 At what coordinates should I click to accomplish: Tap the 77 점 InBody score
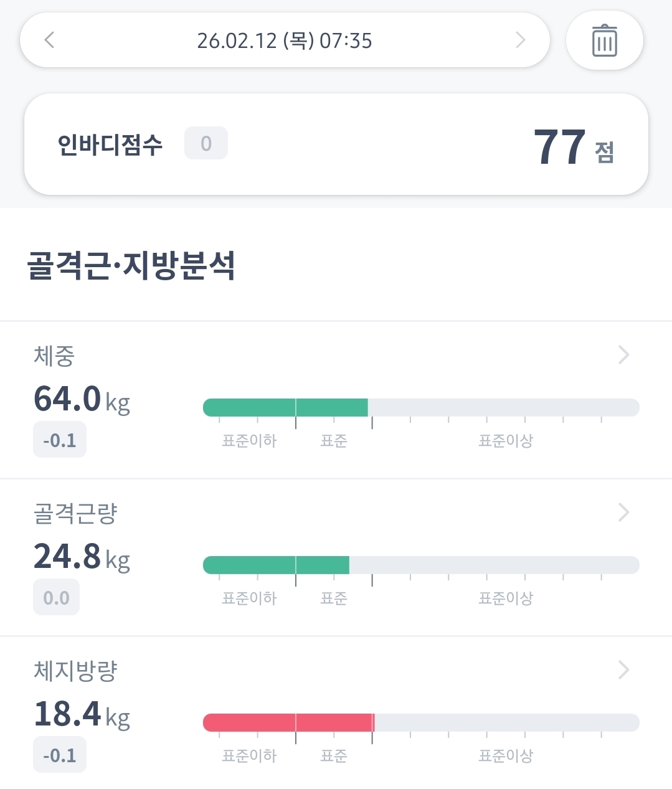573,148
